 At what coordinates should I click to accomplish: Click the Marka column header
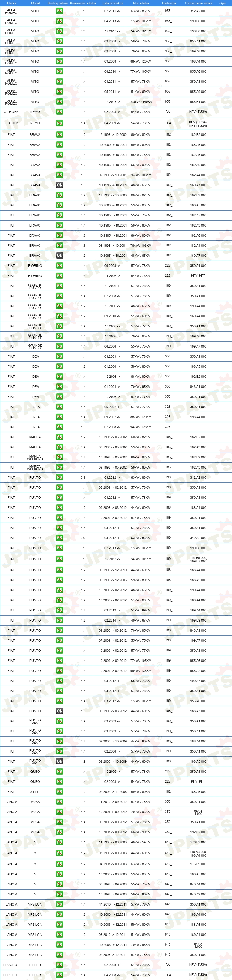11,3
